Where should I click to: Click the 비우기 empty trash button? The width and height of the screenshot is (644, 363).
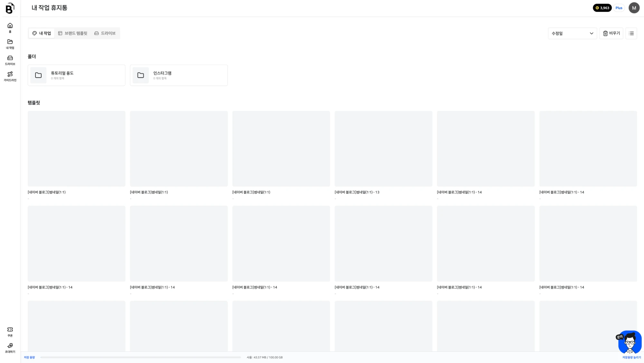point(611,33)
